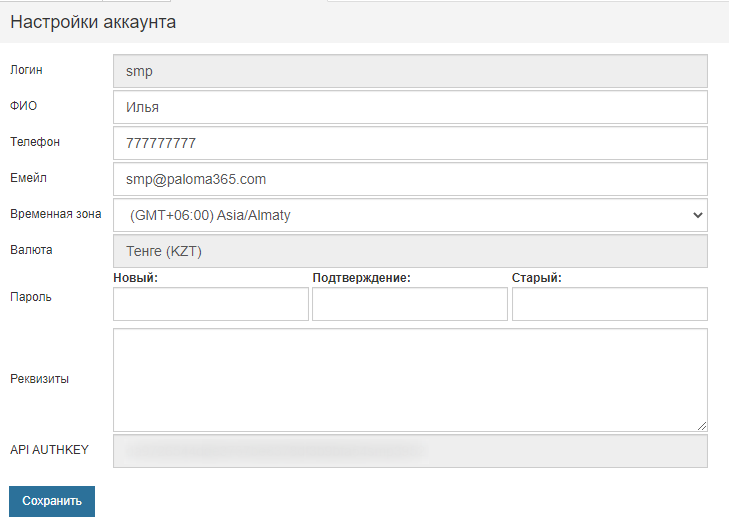729x529 pixels.
Task: Select the Подтверждение password field
Action: pyautogui.click(x=410, y=304)
